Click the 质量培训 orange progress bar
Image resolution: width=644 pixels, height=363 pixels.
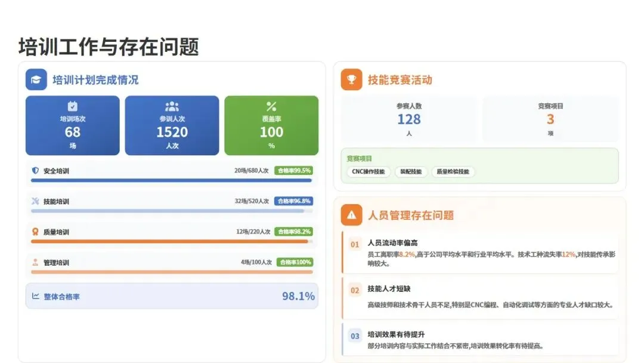169,241
